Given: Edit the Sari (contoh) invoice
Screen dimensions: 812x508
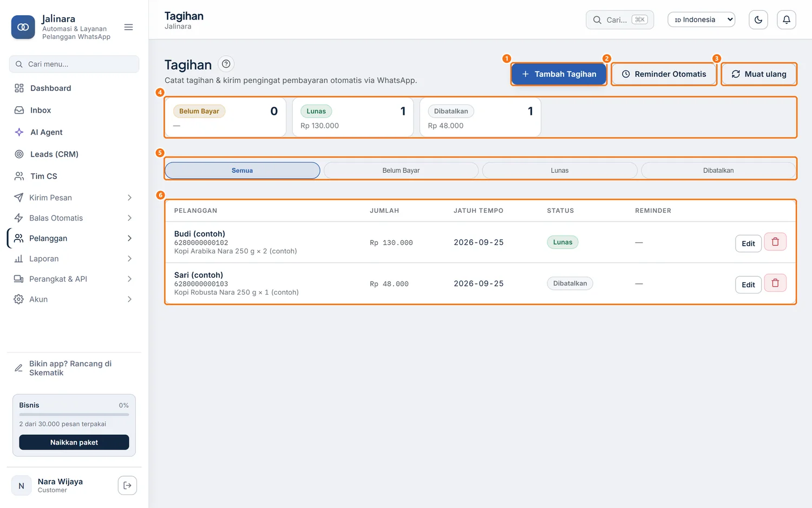Looking at the screenshot, I should 748,285.
